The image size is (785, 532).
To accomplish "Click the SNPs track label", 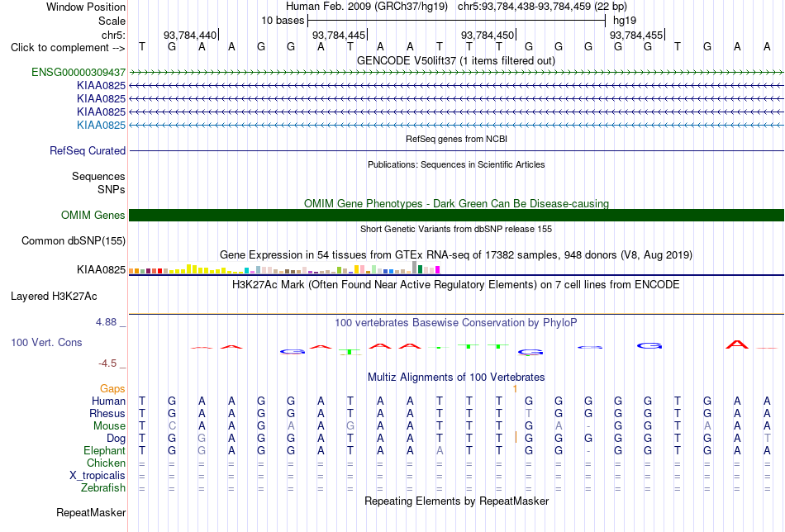I will pyautogui.click(x=112, y=189).
